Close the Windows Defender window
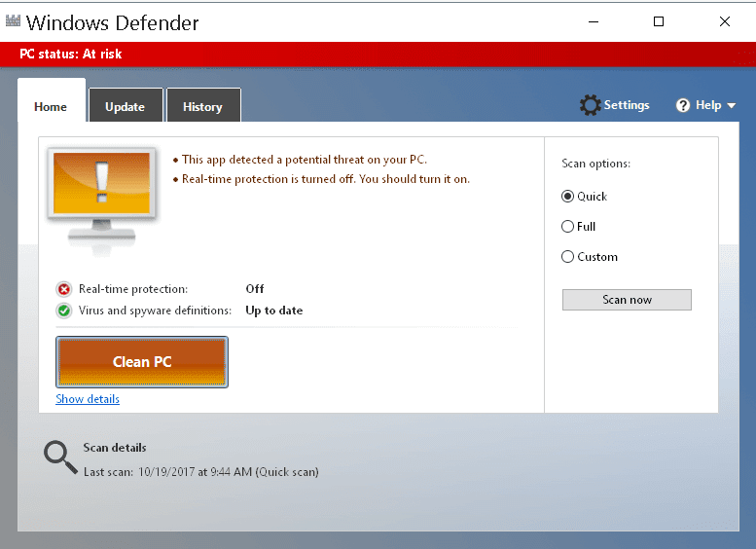 (725, 21)
